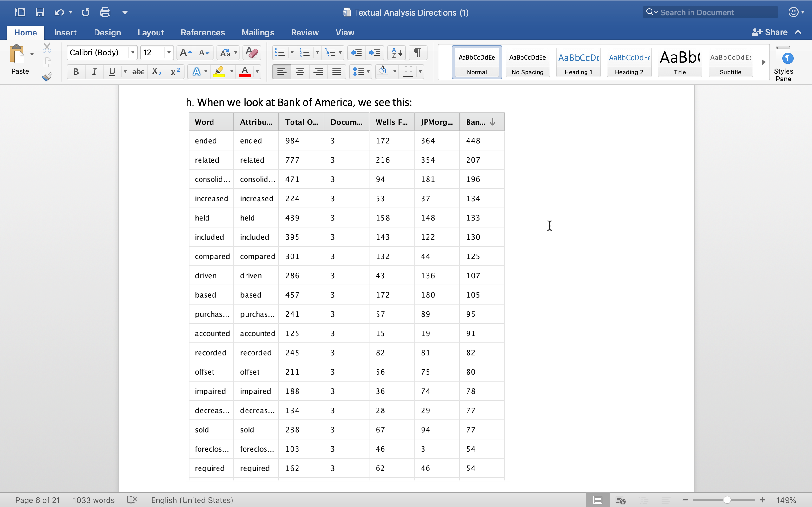
Task: Click the Print icon
Action: pos(105,12)
